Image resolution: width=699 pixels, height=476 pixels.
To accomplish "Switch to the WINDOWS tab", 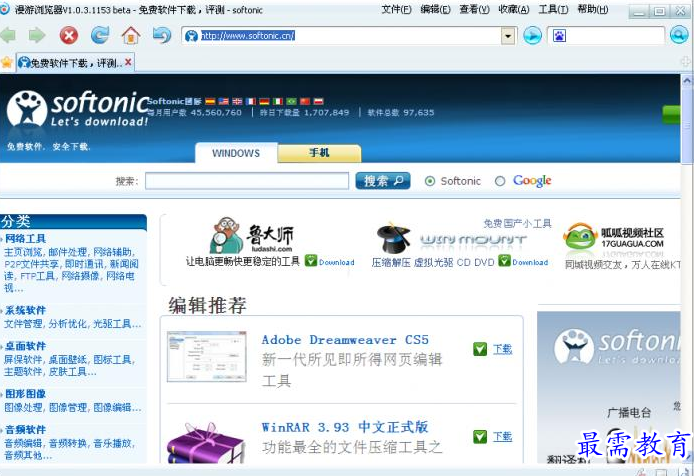I will (236, 153).
